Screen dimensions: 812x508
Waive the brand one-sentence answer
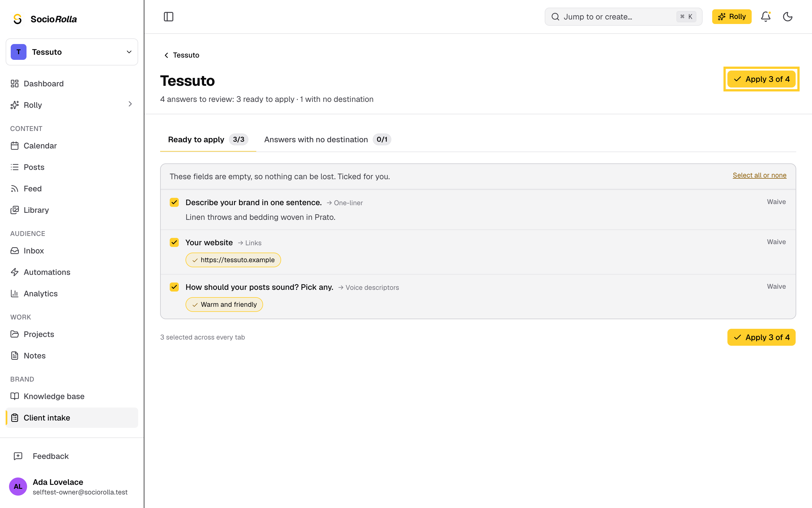click(776, 202)
